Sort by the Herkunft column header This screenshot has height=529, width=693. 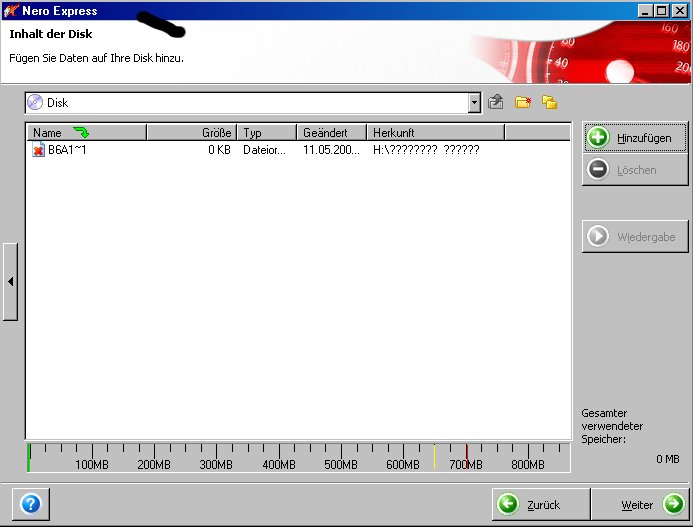tap(436, 133)
